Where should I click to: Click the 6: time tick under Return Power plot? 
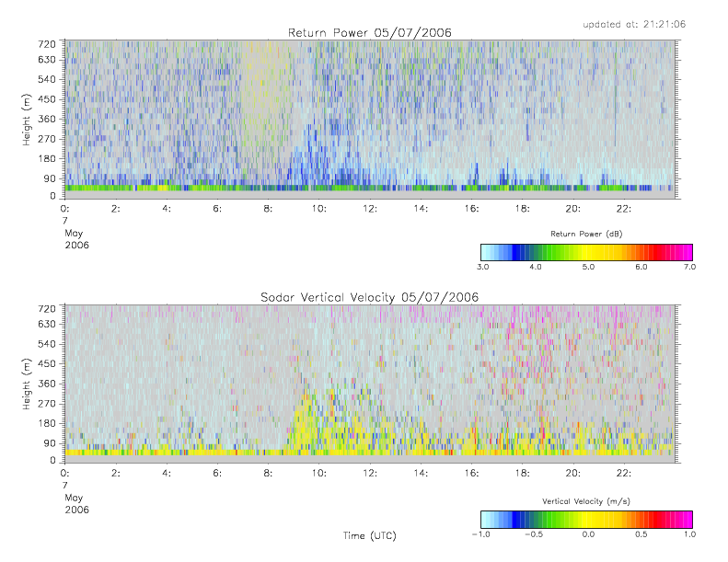click(x=217, y=209)
